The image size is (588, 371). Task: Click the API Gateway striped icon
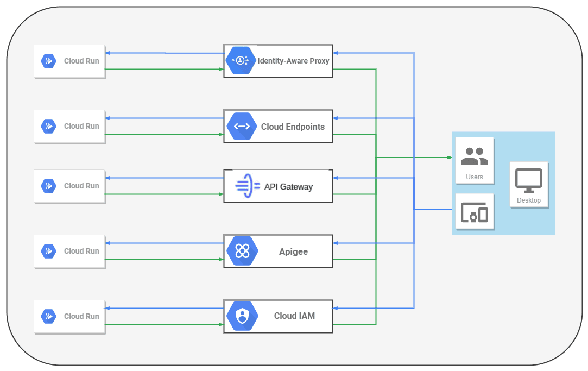[x=247, y=186]
